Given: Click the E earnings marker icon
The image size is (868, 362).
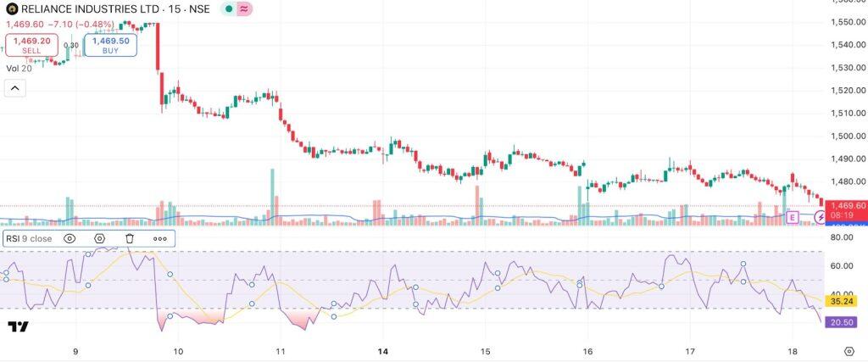Looking at the screenshot, I should [793, 218].
